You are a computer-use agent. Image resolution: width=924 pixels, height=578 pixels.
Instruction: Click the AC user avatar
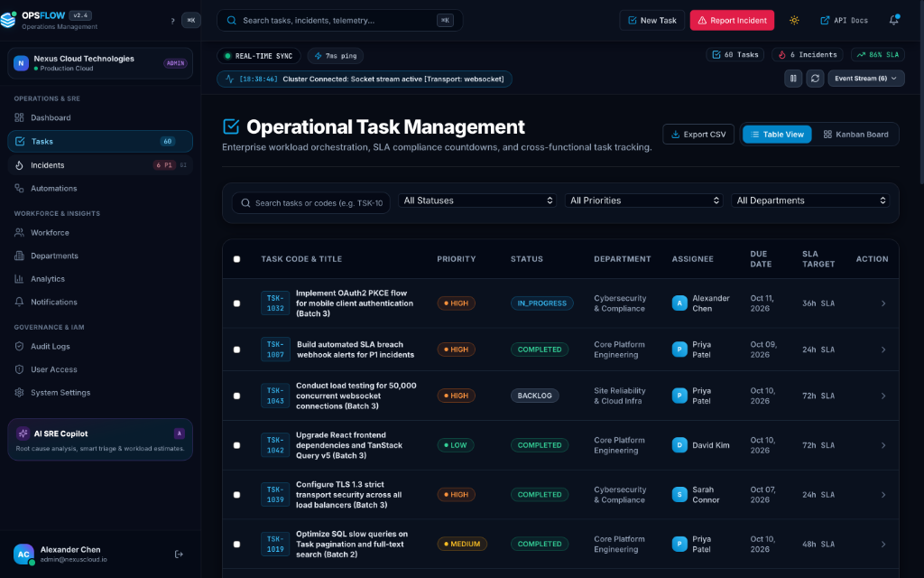pyautogui.click(x=23, y=555)
